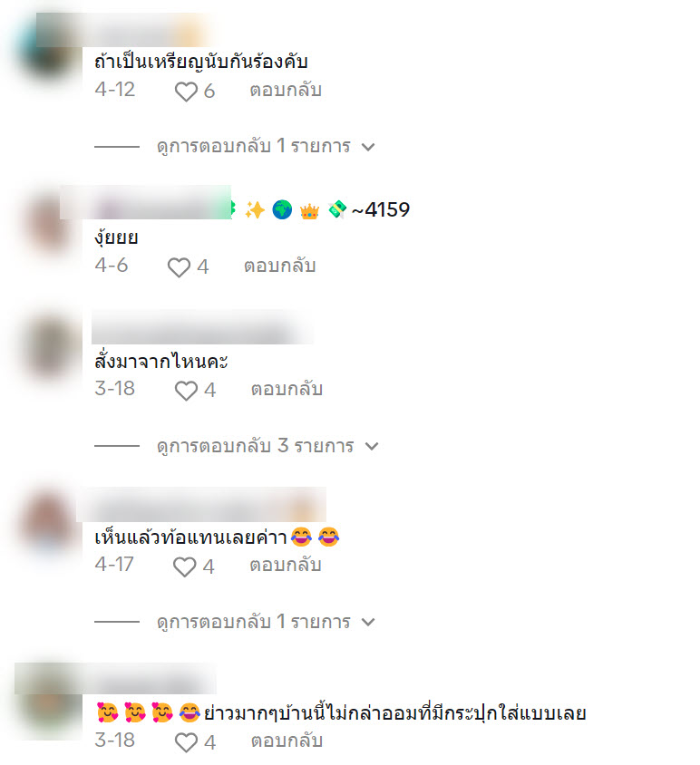Like the comment dated 4-17

coord(184,566)
